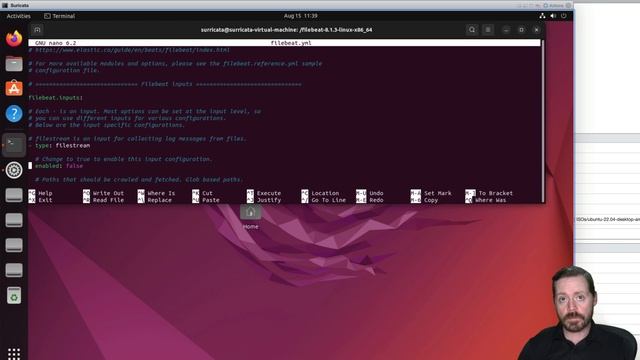
Task: Open the Help icon in the dock
Action: coord(14,113)
